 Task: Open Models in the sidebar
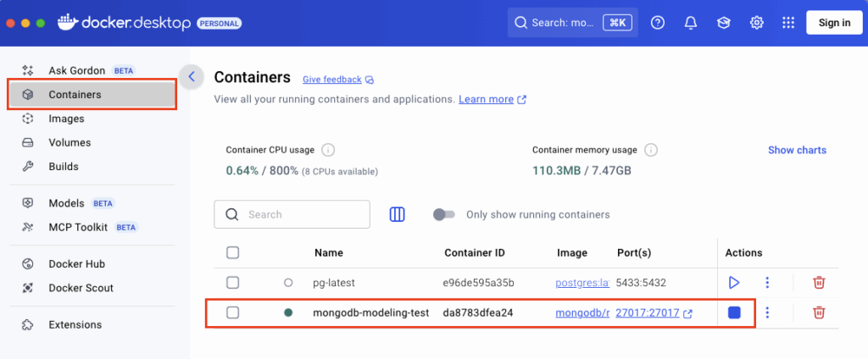tap(92, 203)
